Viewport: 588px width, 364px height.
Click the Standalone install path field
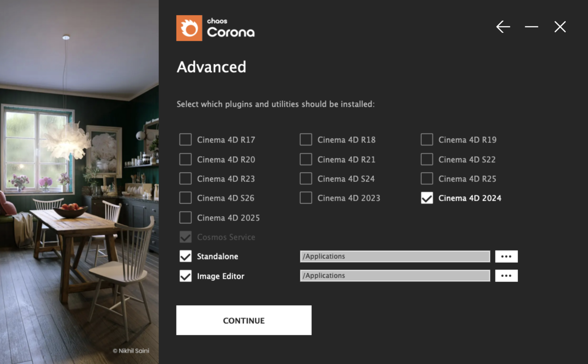point(395,256)
